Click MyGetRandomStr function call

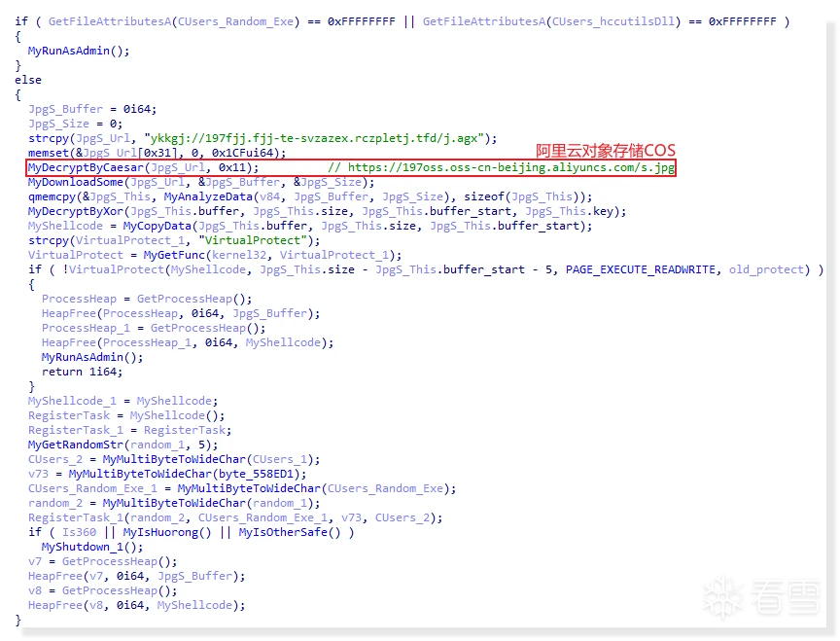click(76, 445)
